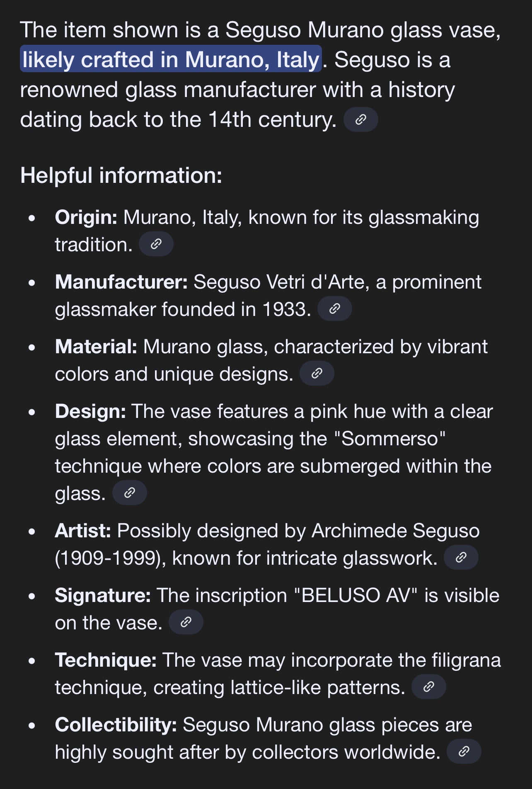Click the bold 'Design:' label

pyautogui.click(x=90, y=412)
